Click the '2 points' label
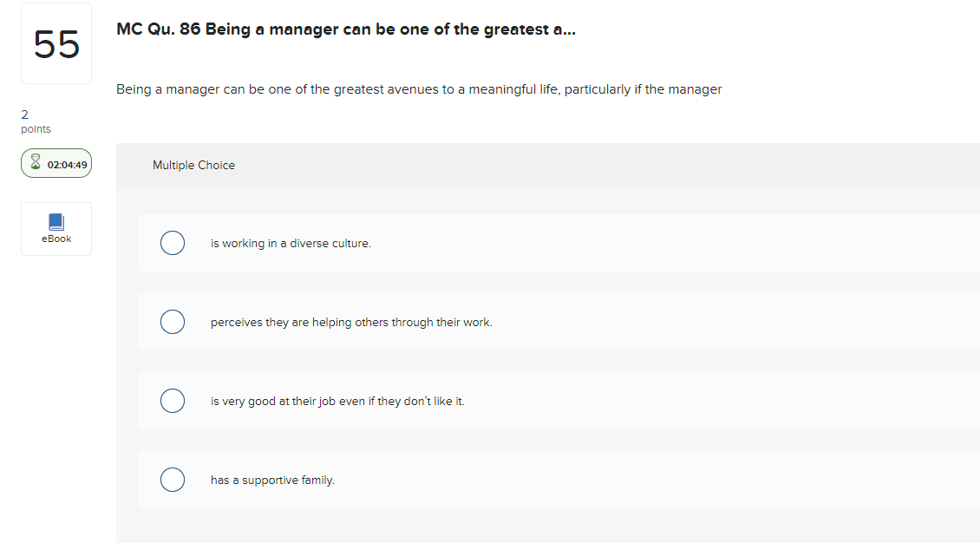Image resolution: width=980 pixels, height=543 pixels. tap(35, 121)
